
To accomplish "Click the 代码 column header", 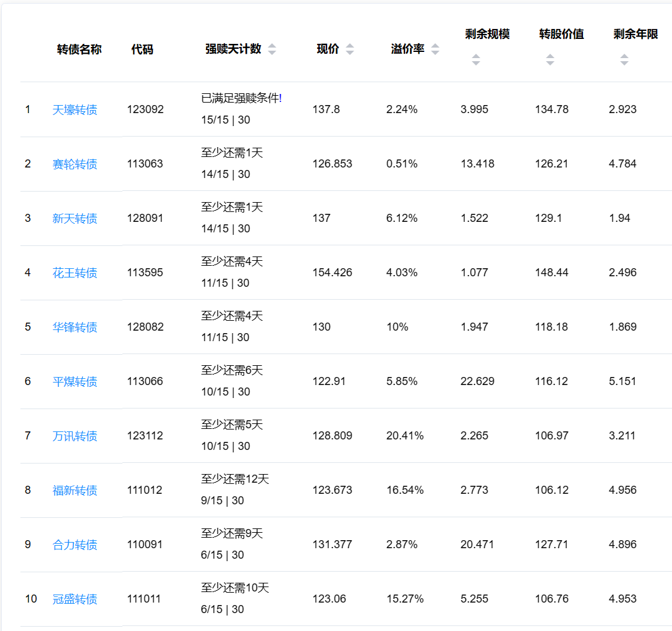I will click(142, 49).
